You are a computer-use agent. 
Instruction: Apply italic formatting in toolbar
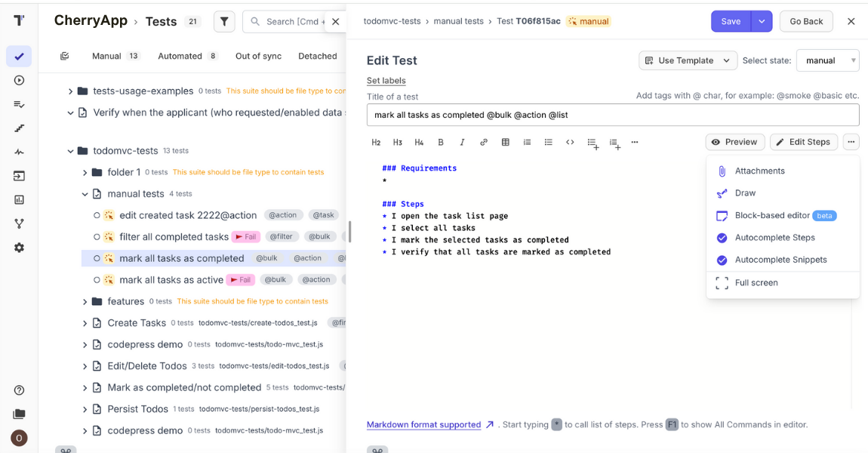pyautogui.click(x=462, y=142)
